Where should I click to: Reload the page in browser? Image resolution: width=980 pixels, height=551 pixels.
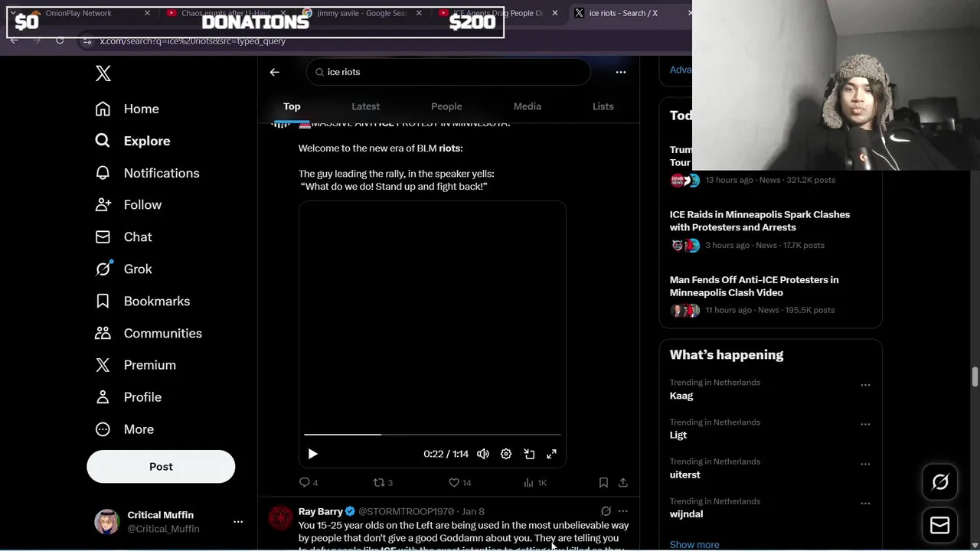(60, 41)
